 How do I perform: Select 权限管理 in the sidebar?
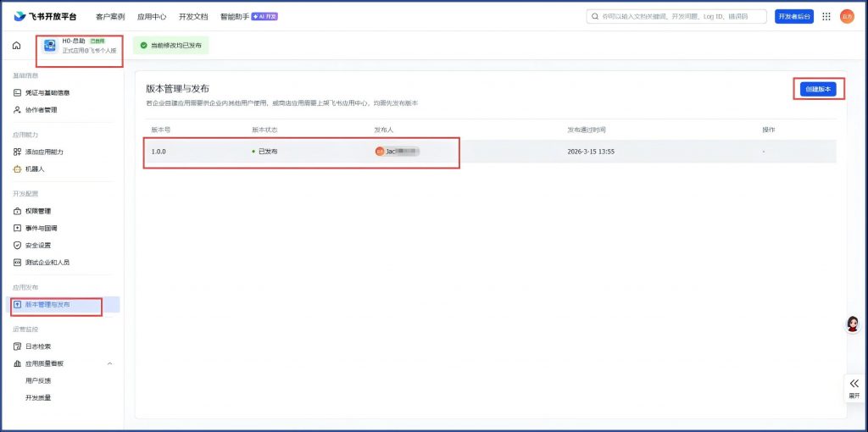37,211
